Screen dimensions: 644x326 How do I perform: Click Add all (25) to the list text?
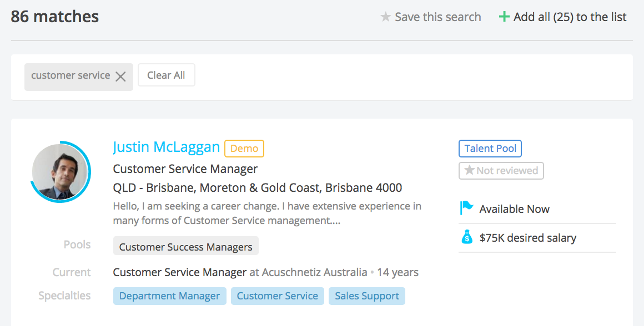570,17
